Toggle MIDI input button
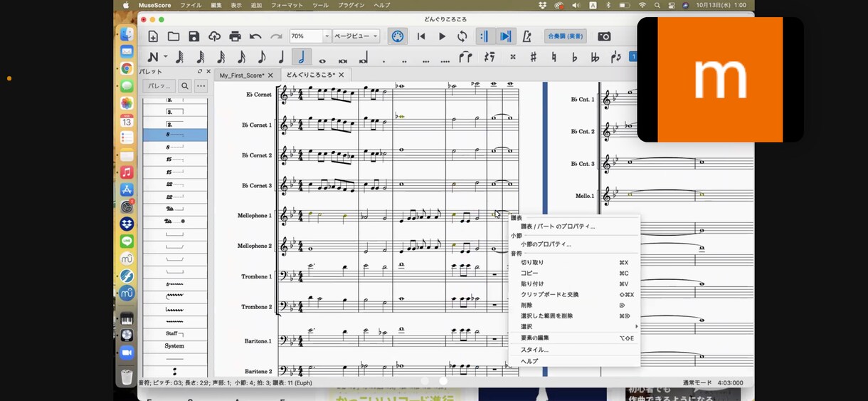868x401 pixels. [x=398, y=36]
